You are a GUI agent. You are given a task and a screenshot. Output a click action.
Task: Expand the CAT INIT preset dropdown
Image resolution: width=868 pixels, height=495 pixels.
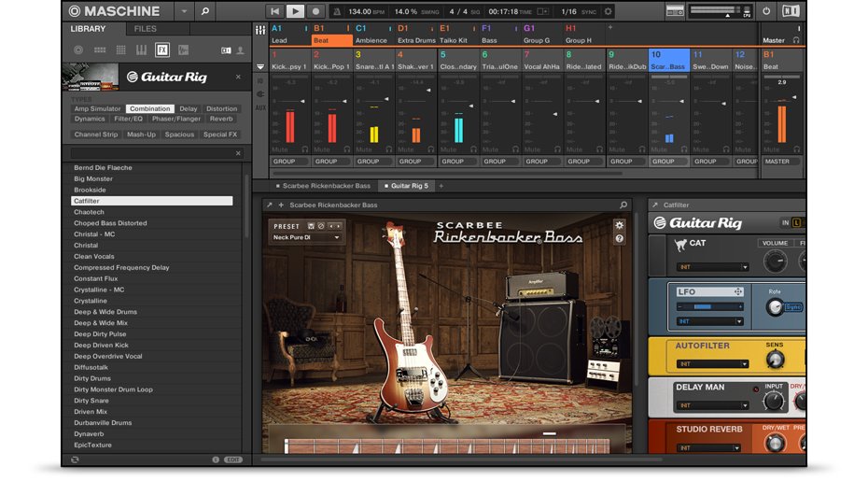[x=712, y=267]
